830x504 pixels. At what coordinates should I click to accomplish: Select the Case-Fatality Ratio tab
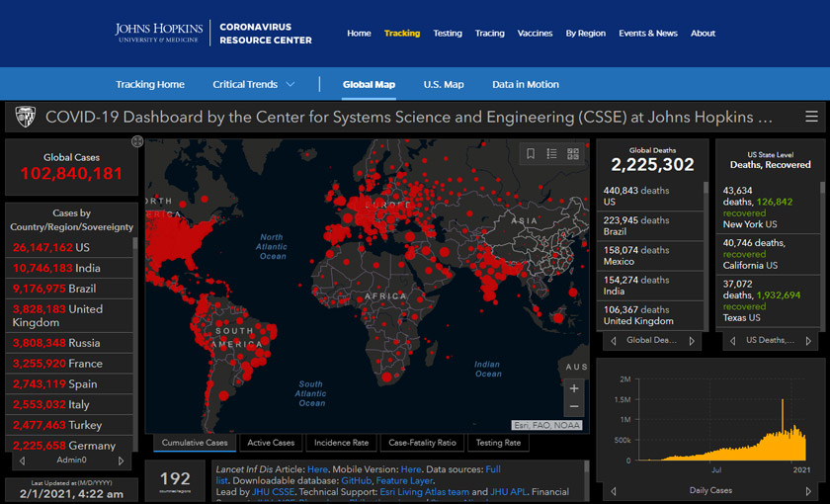pos(422,443)
